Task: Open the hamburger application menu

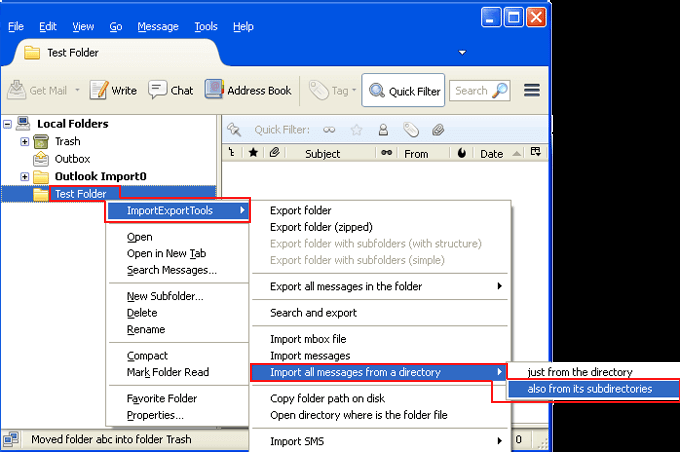Action: click(x=532, y=90)
